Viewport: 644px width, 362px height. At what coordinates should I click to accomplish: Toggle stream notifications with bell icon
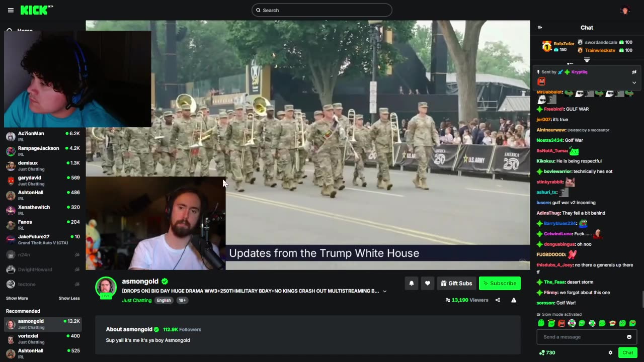411,284
